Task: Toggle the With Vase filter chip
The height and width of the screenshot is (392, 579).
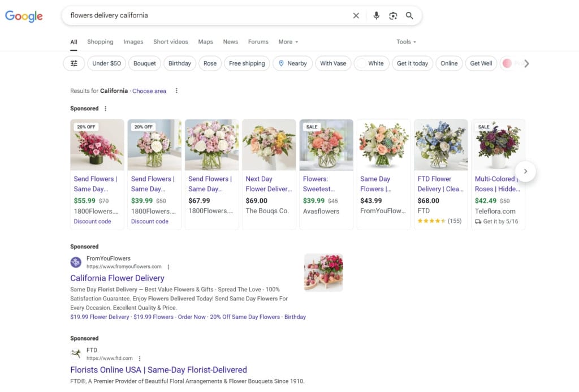Action: [x=333, y=63]
